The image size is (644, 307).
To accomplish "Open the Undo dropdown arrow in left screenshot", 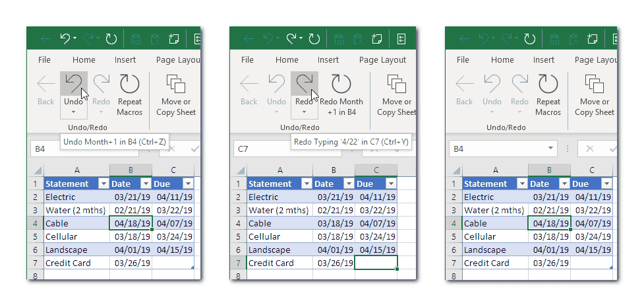I will [x=73, y=112].
